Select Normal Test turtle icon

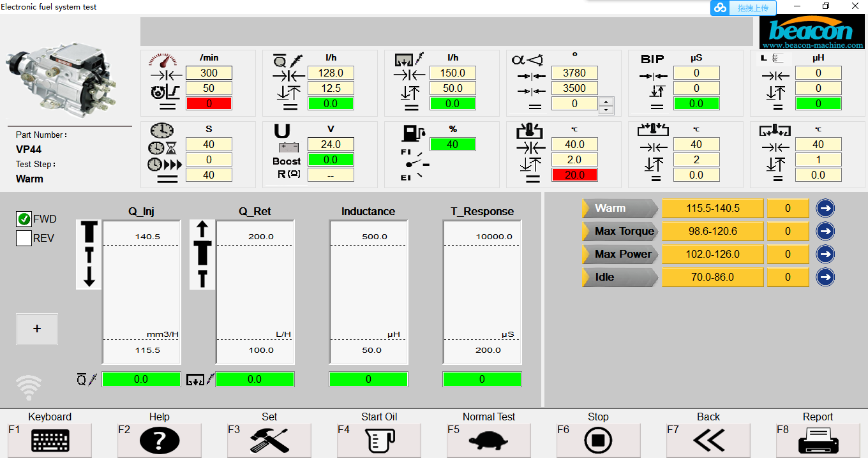click(489, 441)
